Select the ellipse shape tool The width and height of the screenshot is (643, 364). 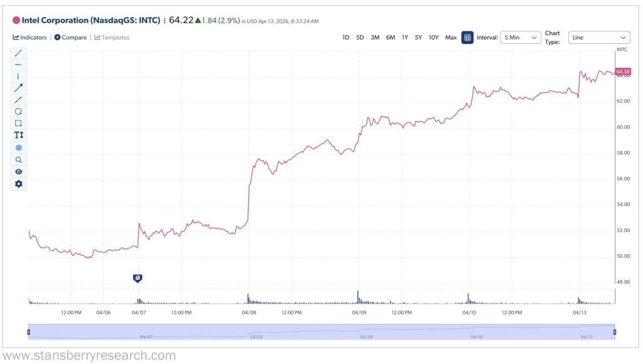(x=18, y=112)
